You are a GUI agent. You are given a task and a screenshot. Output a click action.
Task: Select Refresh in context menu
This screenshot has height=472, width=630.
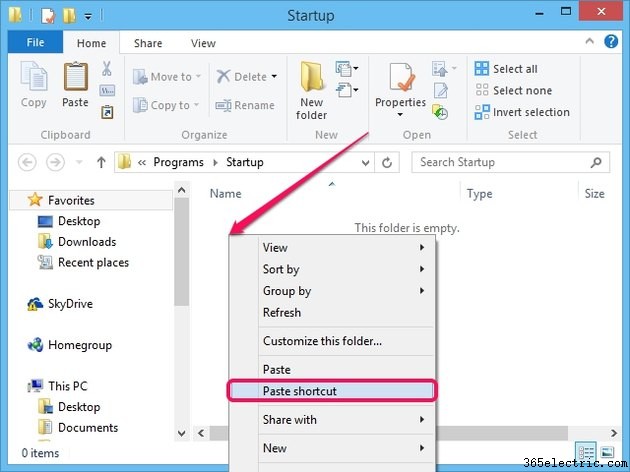(332, 312)
